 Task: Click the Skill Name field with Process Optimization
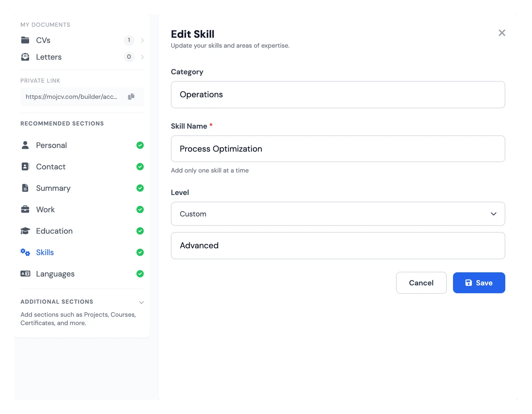pyautogui.click(x=338, y=149)
